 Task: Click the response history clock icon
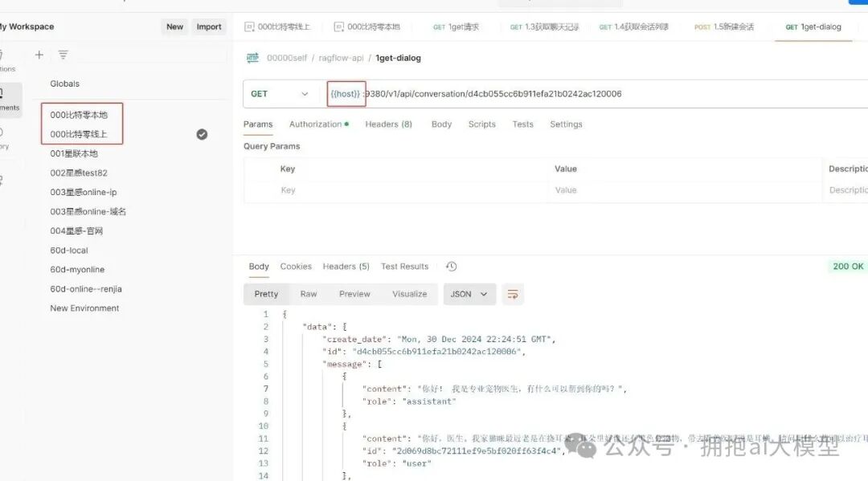coord(450,266)
